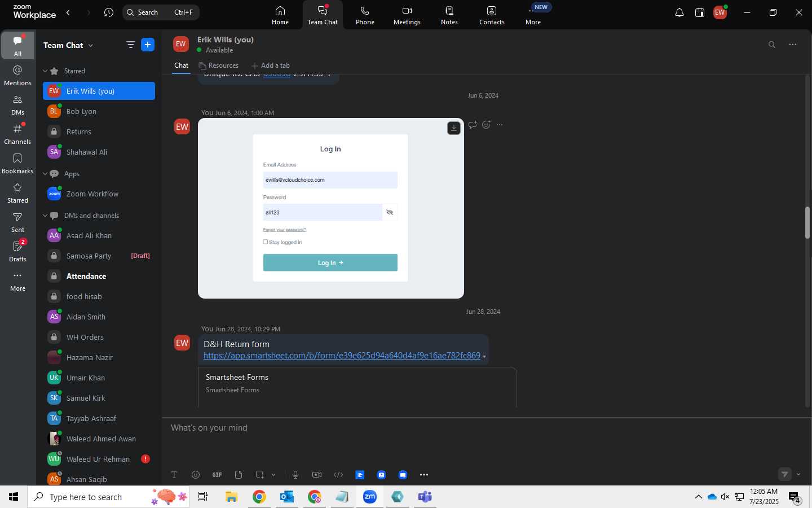This screenshot has height=508, width=812.
Task: Open the Attendance channel
Action: click(x=99, y=276)
